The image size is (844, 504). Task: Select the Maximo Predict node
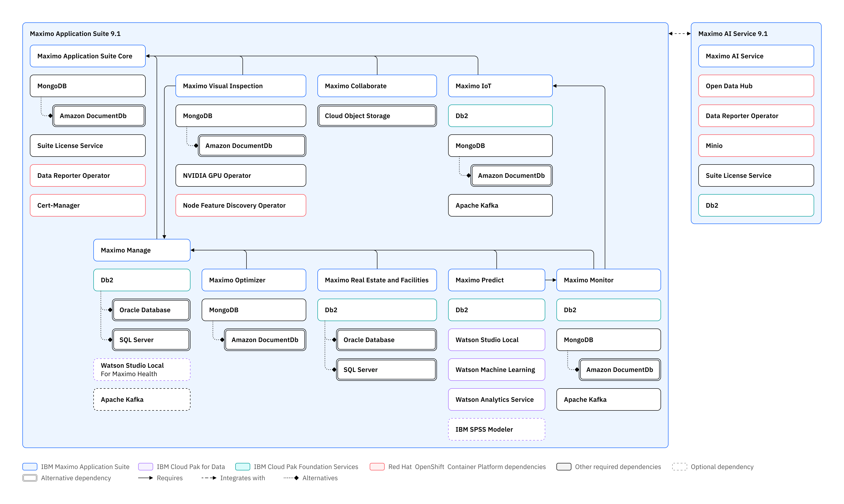[496, 280]
